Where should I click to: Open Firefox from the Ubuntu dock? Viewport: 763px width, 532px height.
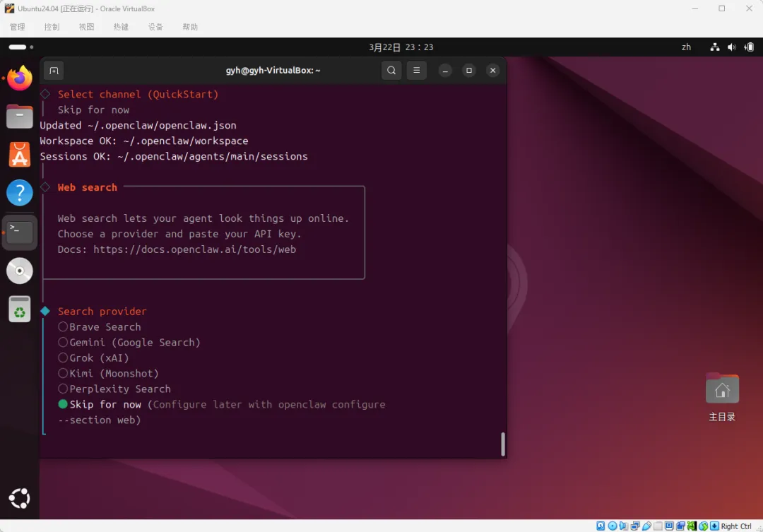20,78
